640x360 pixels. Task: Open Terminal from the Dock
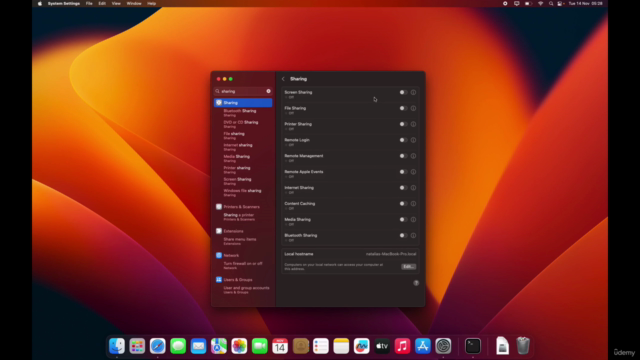(473, 346)
